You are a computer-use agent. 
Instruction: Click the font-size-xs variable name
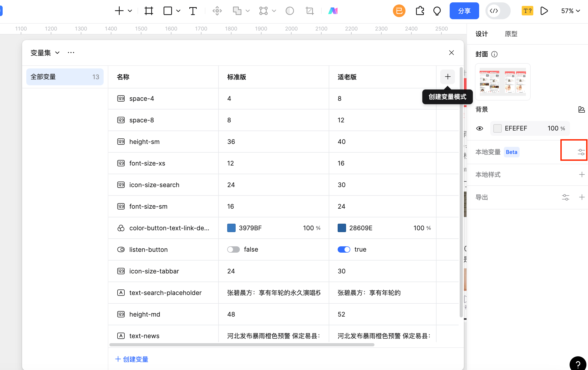click(147, 163)
